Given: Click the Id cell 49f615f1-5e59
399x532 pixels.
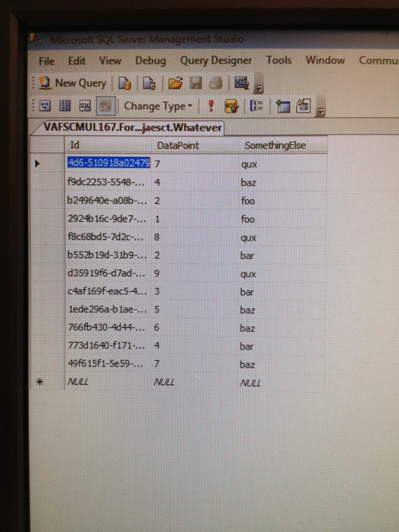Looking at the screenshot, I should tap(108, 364).
